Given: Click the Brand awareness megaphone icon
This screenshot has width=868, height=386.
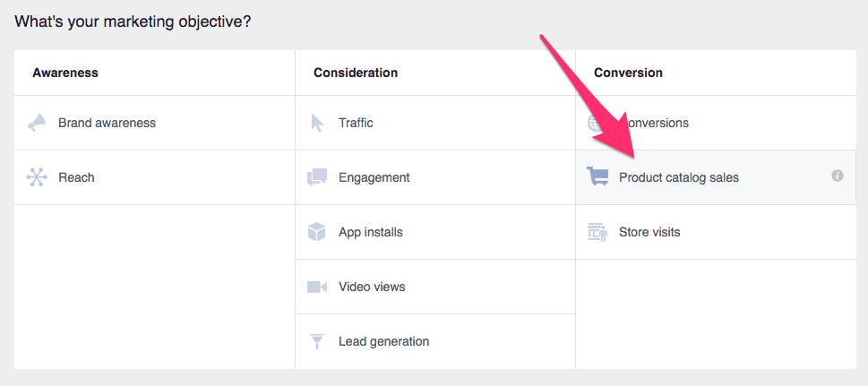Looking at the screenshot, I should point(37,124).
